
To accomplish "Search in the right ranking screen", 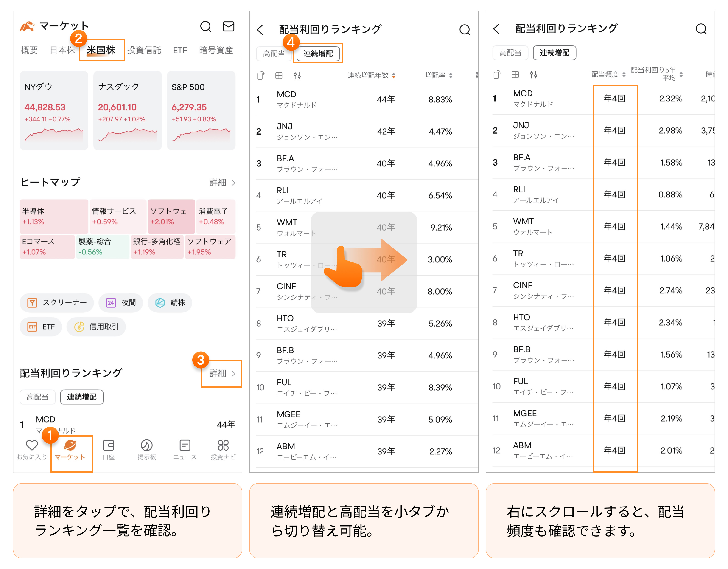I will click(x=701, y=29).
